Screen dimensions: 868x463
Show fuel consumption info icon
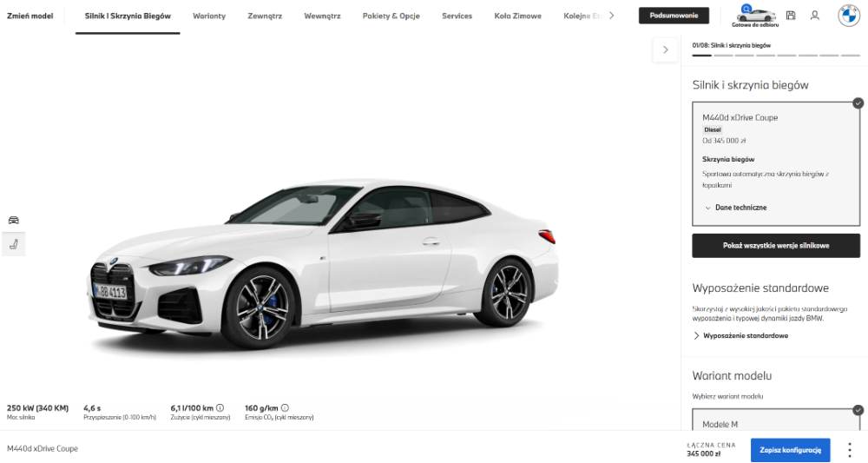coord(220,407)
